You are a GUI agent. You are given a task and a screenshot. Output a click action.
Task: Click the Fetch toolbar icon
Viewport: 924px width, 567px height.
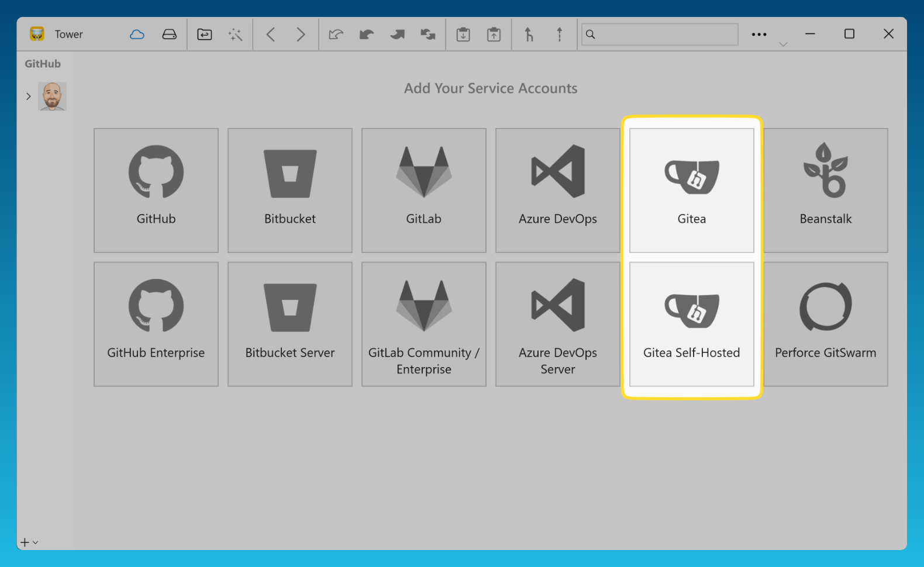(x=336, y=34)
